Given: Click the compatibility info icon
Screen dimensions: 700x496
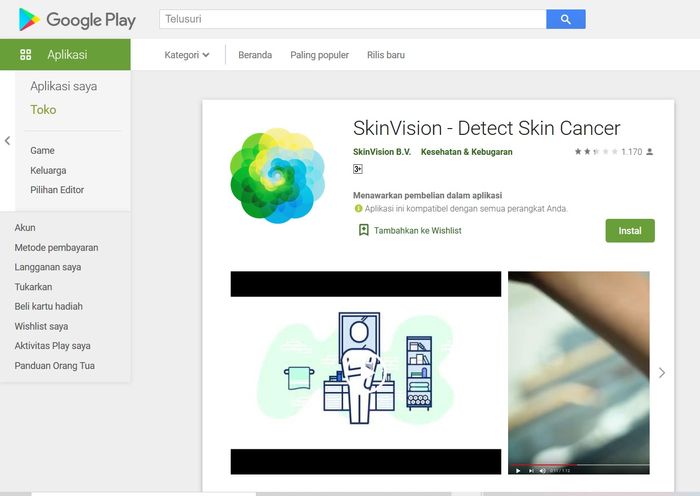Looking at the screenshot, I should tap(358, 208).
